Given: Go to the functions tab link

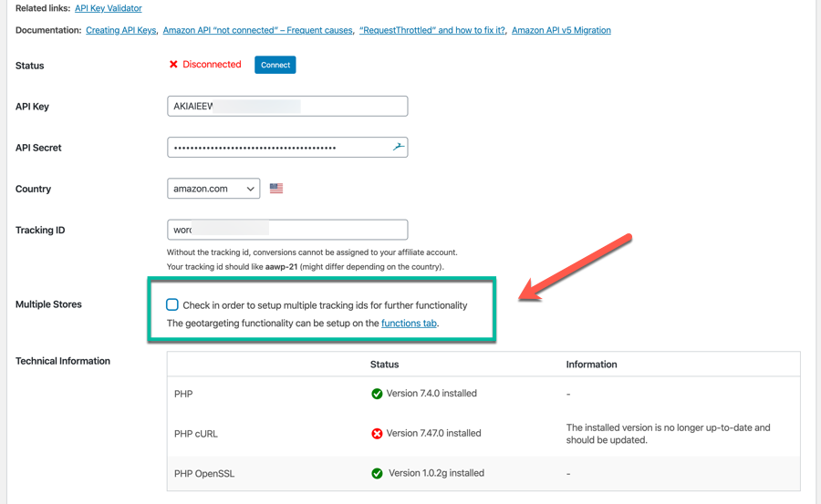Looking at the screenshot, I should tap(409, 323).
